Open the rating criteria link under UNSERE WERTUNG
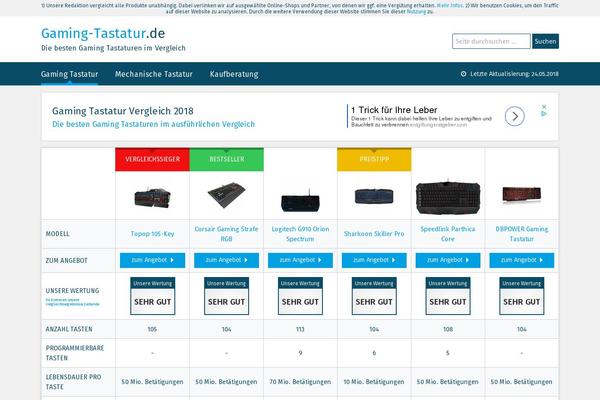The width and height of the screenshot is (600, 400). click(x=72, y=302)
